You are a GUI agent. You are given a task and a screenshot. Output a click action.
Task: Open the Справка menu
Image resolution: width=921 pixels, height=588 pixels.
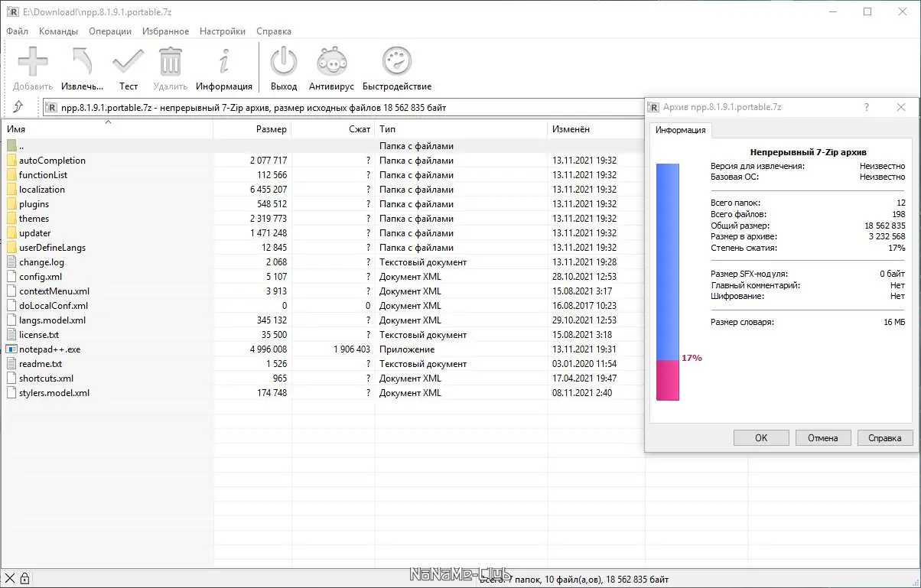coord(274,31)
